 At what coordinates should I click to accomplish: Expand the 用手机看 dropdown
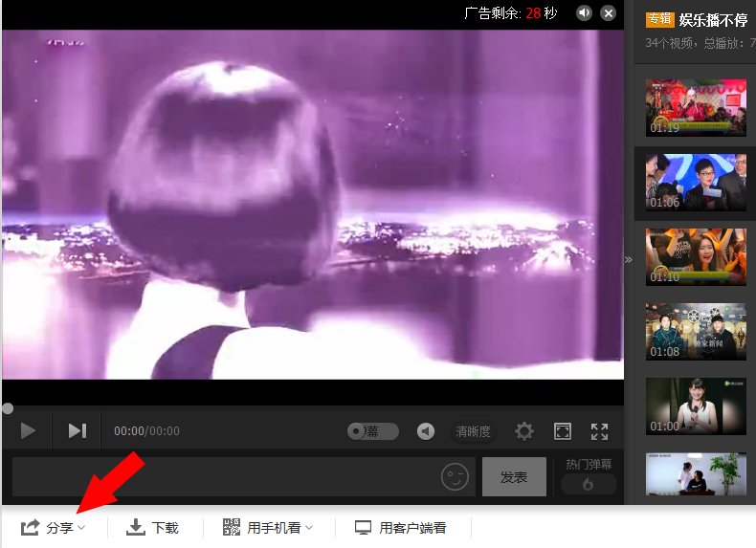tap(269, 528)
